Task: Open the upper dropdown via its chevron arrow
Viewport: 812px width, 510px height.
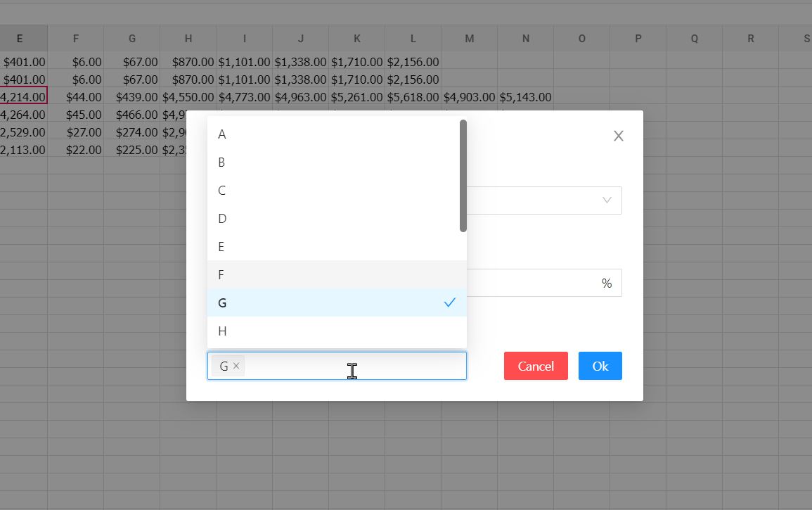Action: coord(606,200)
